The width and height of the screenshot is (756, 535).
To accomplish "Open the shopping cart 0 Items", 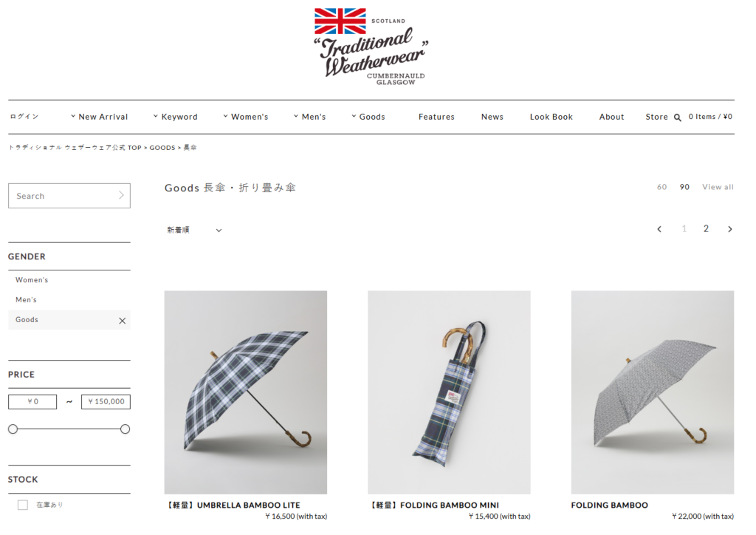I will (x=710, y=117).
